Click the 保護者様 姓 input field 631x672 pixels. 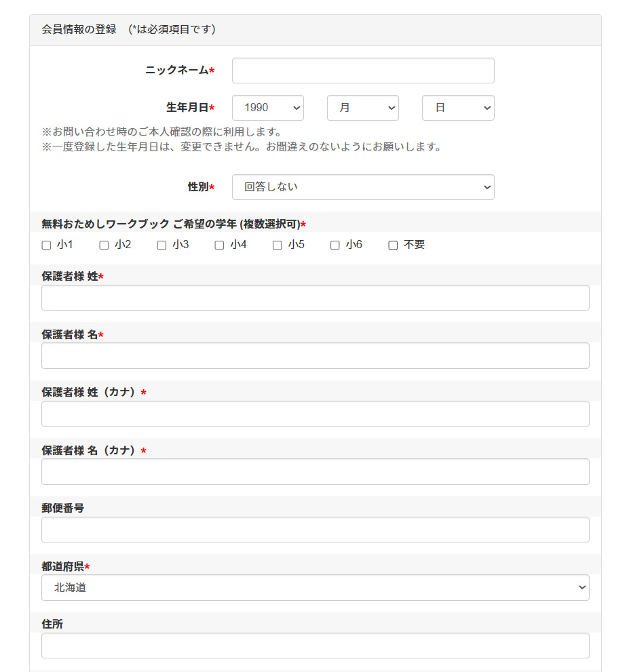(315, 298)
